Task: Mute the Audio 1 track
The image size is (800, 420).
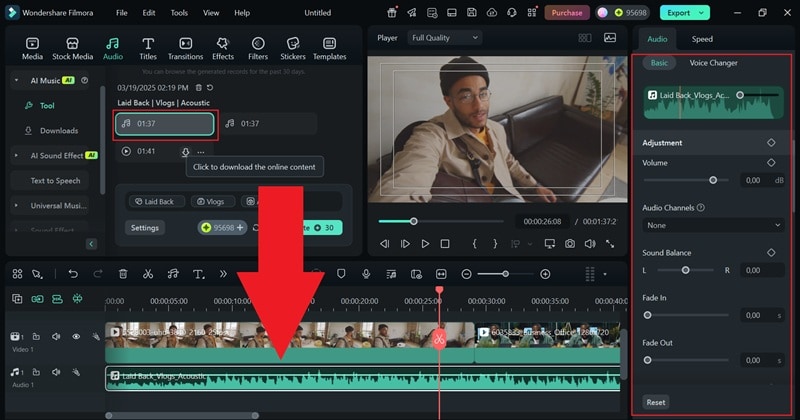Action: (x=56, y=372)
